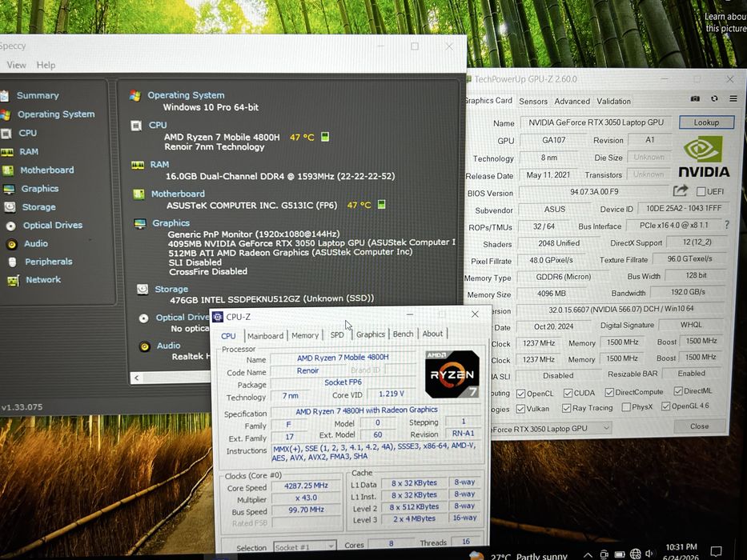
Task: Select Operating System in Speccy sidebar
Action: tap(56, 114)
